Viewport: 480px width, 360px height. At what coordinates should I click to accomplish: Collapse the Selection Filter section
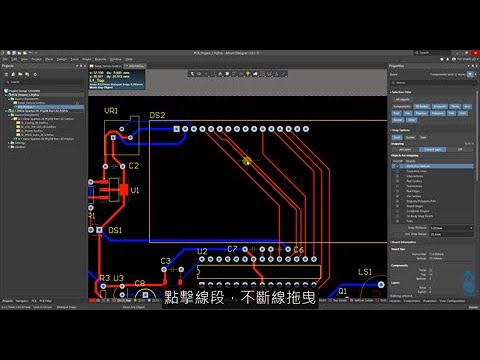coord(391,92)
